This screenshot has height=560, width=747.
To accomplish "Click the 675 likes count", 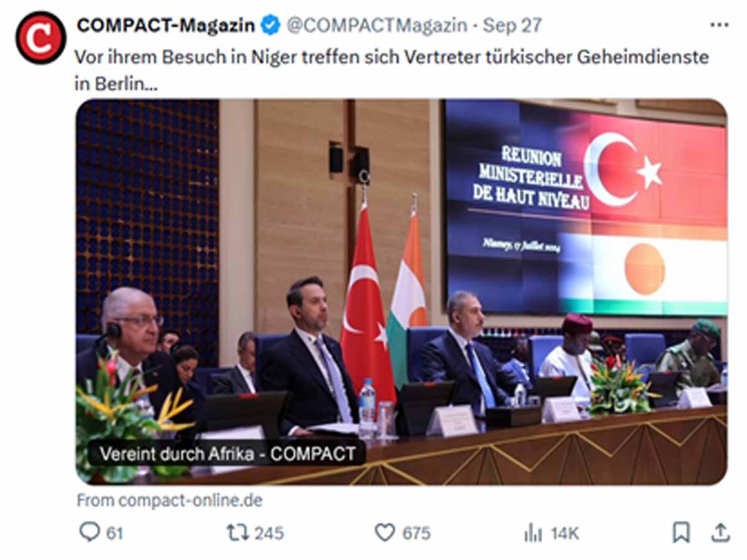I will [x=416, y=533].
